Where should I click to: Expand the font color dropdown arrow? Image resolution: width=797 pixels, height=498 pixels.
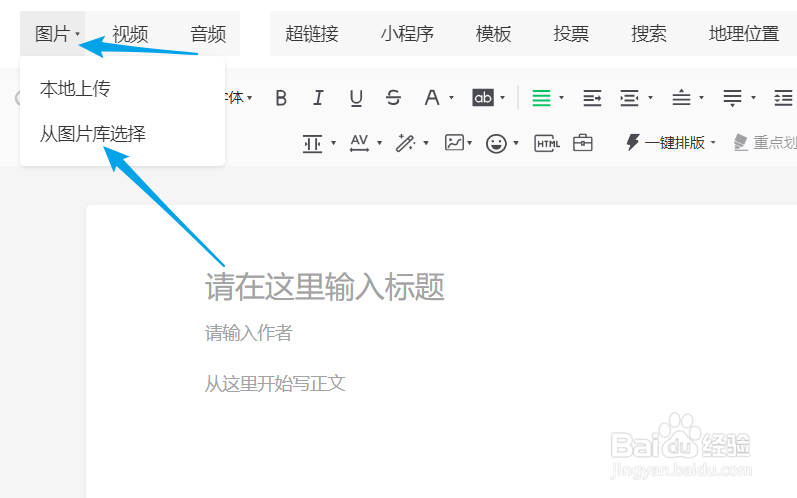point(451,98)
